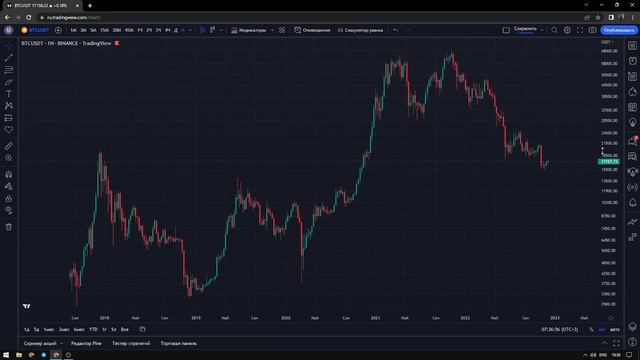The width and height of the screenshot is (640, 360).
Task: Toggle stay in drawing mode
Action: [9, 187]
